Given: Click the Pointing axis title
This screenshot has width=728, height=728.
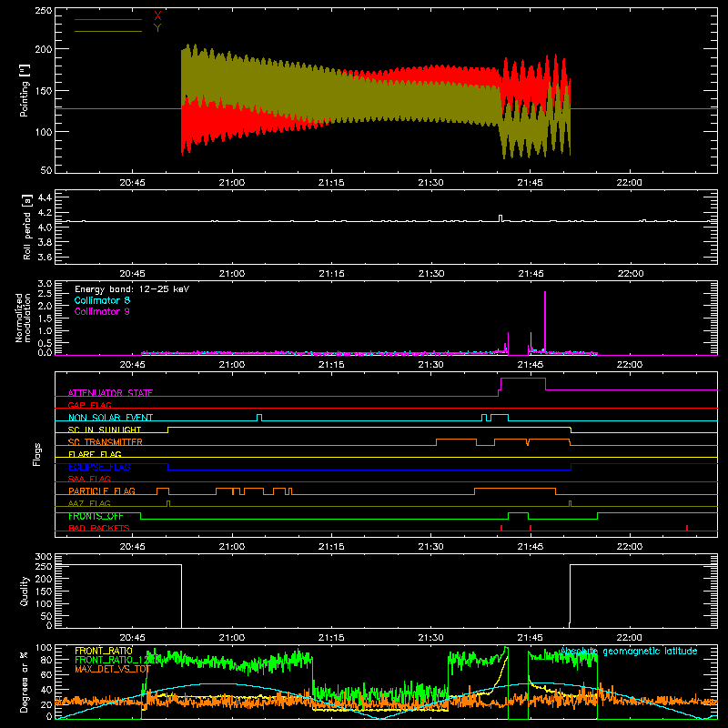Looking at the screenshot, I should [x=25, y=90].
